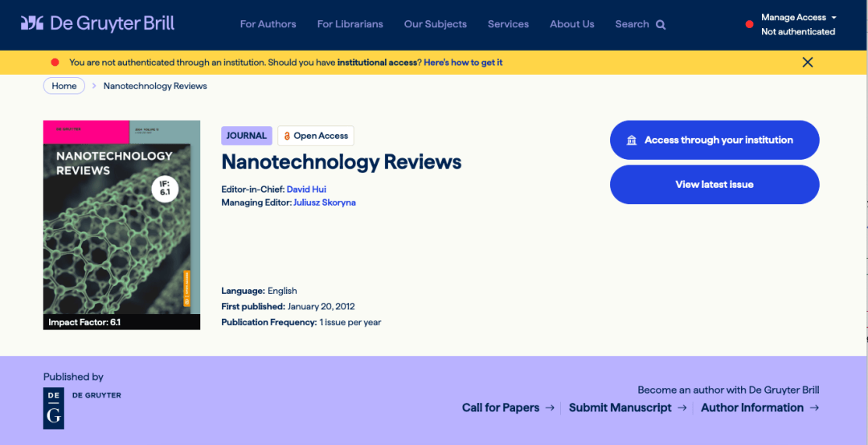
Task: Open the David Hui editor link
Action: coord(306,190)
